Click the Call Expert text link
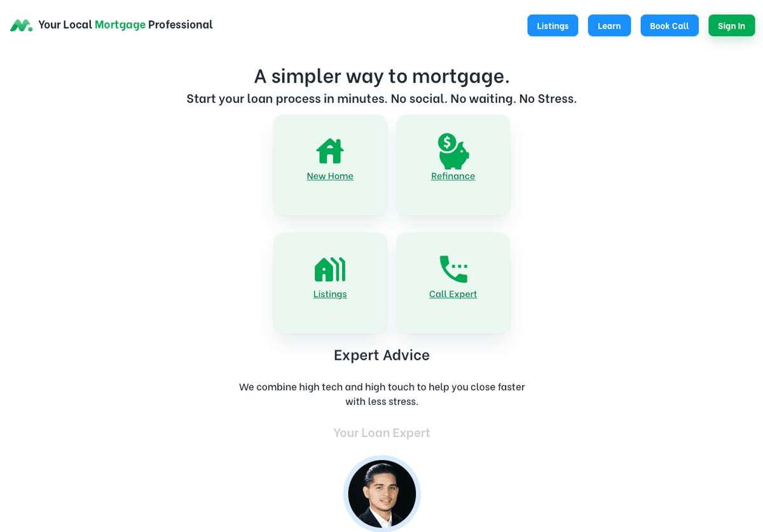The width and height of the screenshot is (763, 532). pyautogui.click(x=453, y=294)
